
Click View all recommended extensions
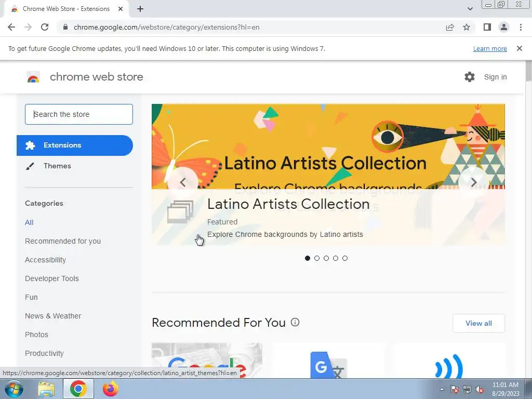tap(478, 323)
